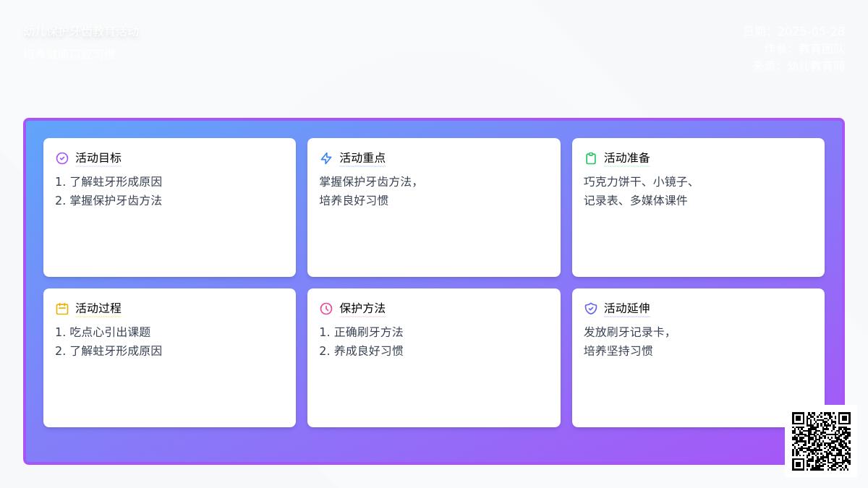Click the clock icon beside 保护方法
The height and width of the screenshot is (488, 868).
coord(326,309)
